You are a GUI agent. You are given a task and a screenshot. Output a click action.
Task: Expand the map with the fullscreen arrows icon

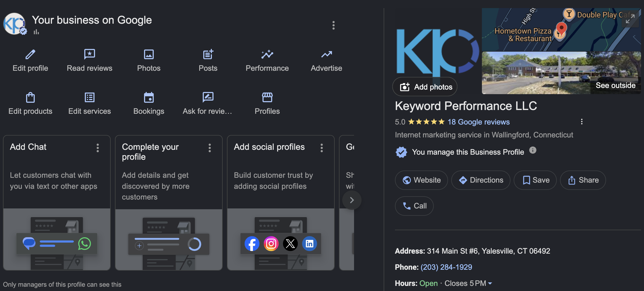click(x=630, y=19)
